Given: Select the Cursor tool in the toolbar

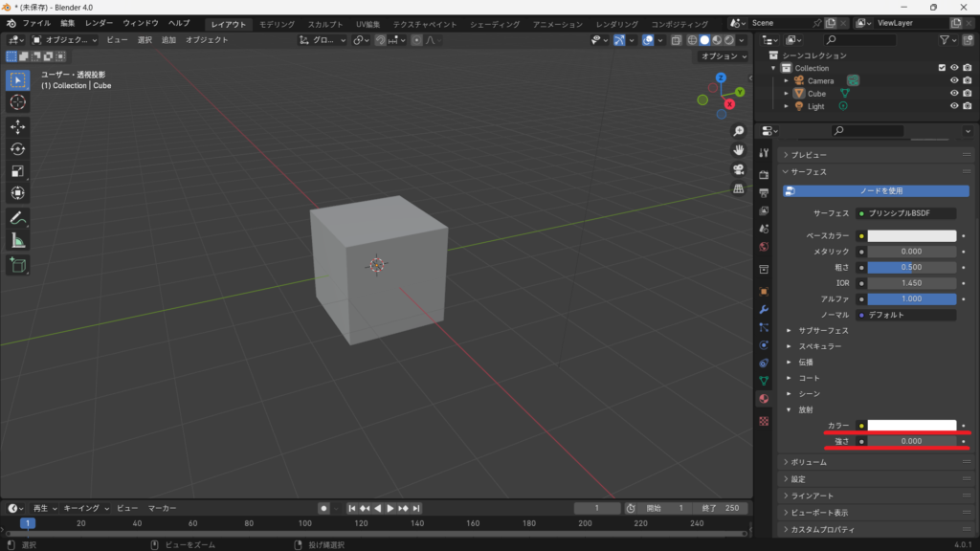Looking at the screenshot, I should tap(17, 102).
